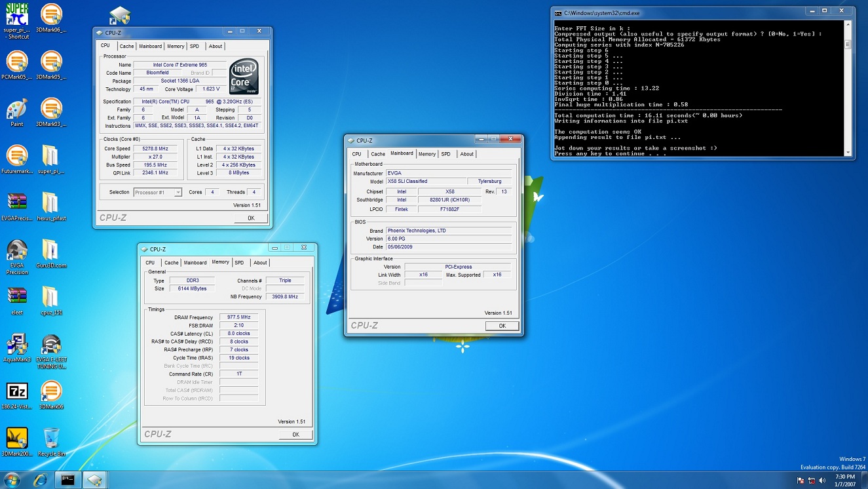Click the model field X58 SLI Classified
This screenshot has width=868, height=489.
[426, 181]
